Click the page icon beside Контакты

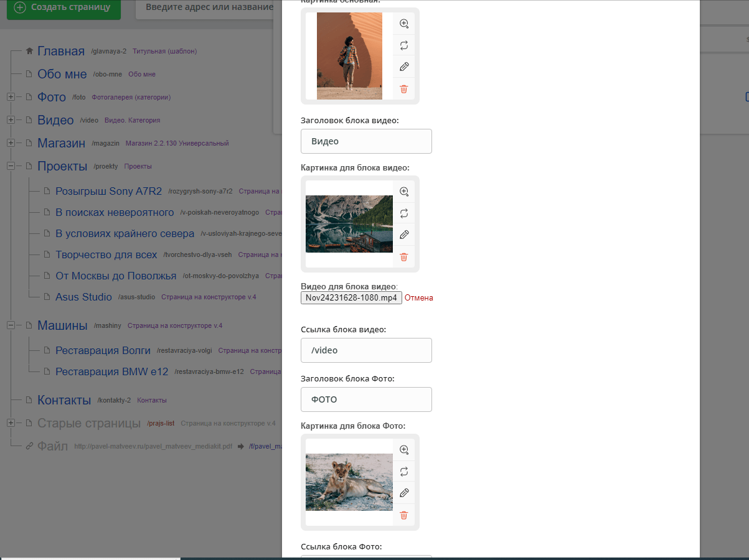tap(29, 400)
